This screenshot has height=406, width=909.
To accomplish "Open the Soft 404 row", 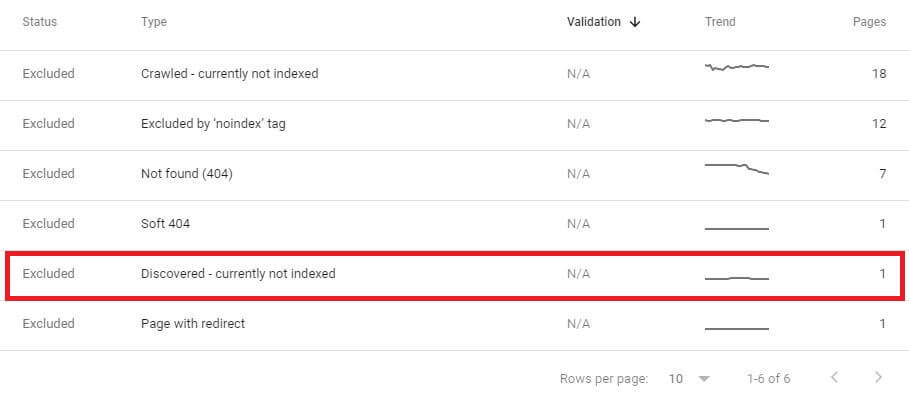I will 454,225.
